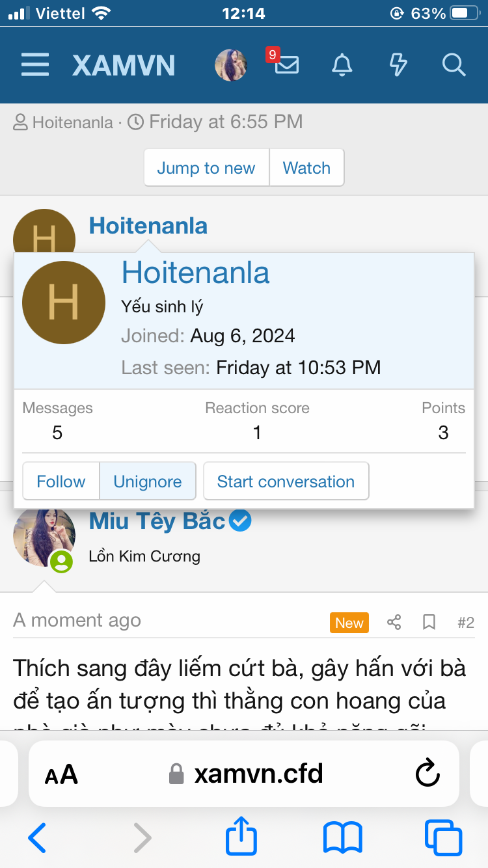488x868 pixels.
Task: Bookmark post #2 with the bookmark icon
Action: (x=429, y=623)
